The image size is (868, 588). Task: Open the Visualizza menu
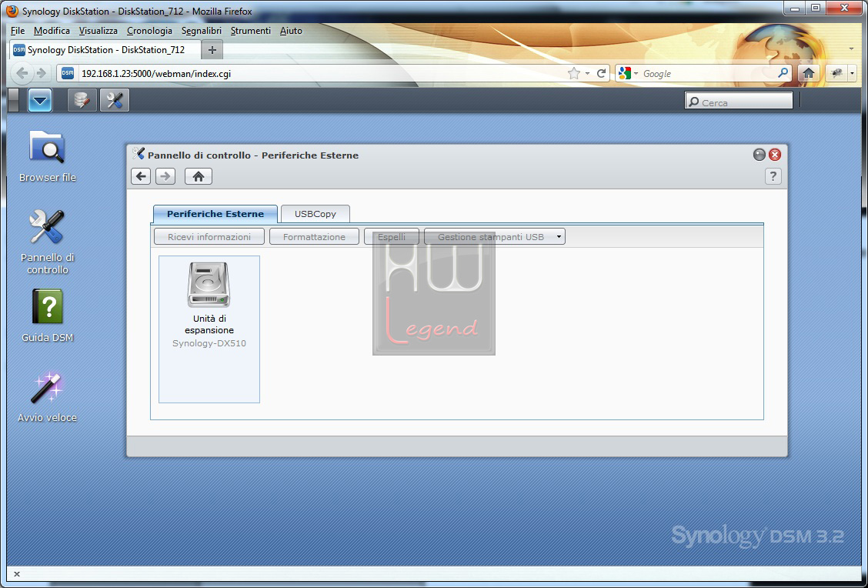click(98, 31)
